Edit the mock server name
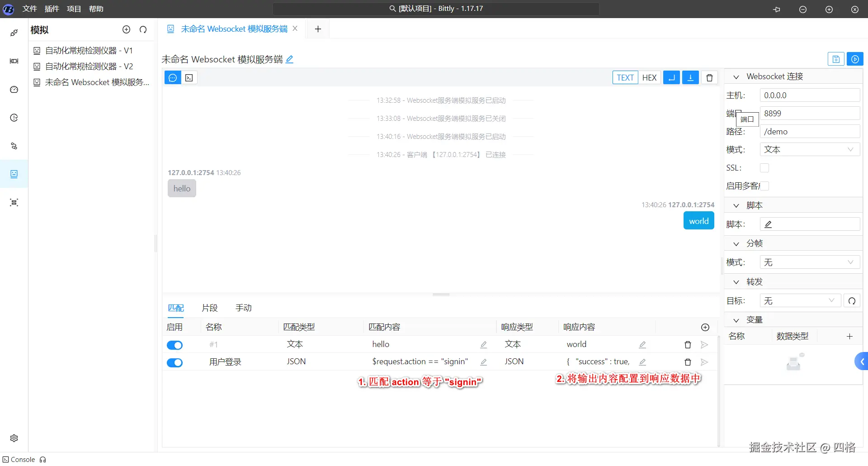The height and width of the screenshot is (466, 868). (290, 59)
